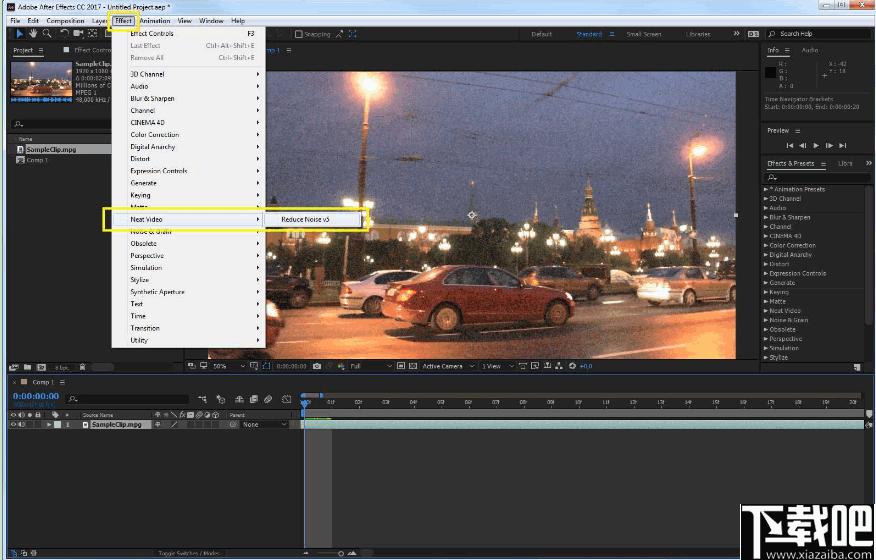Toggle the Frame Blending icon in timeline
876x560 pixels.
(x=254, y=399)
